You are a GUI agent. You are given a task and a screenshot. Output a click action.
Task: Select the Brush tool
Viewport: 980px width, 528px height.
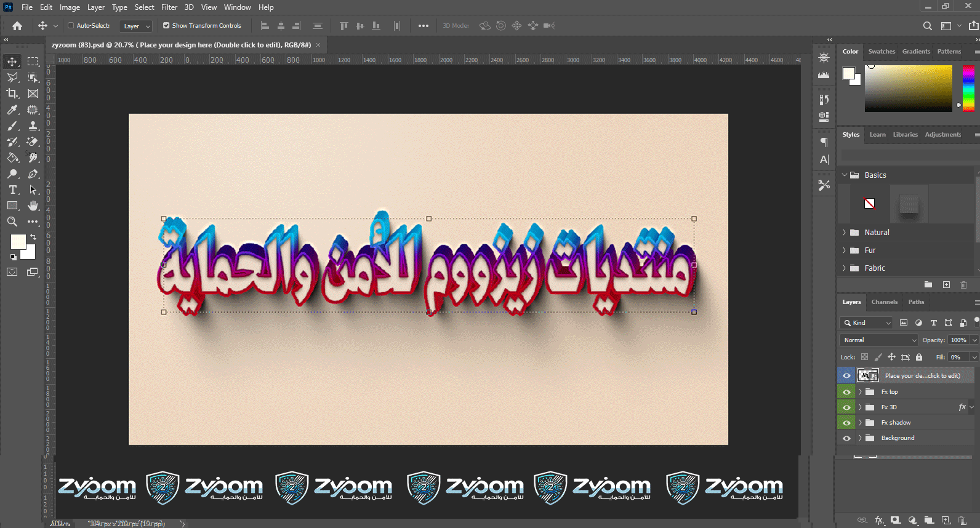click(x=12, y=126)
